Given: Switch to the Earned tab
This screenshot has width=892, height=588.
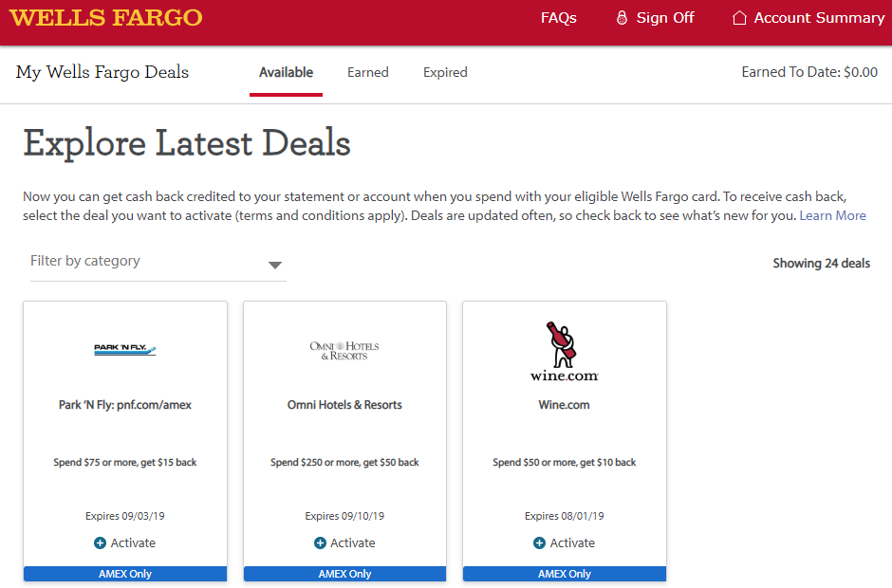Looking at the screenshot, I should pos(367,72).
